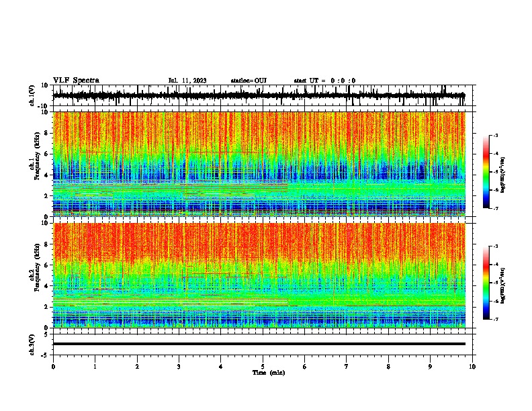The height and width of the screenshot is (411, 532).
Task: Click the ch.2 PSD color scale bar
Action: point(486,283)
